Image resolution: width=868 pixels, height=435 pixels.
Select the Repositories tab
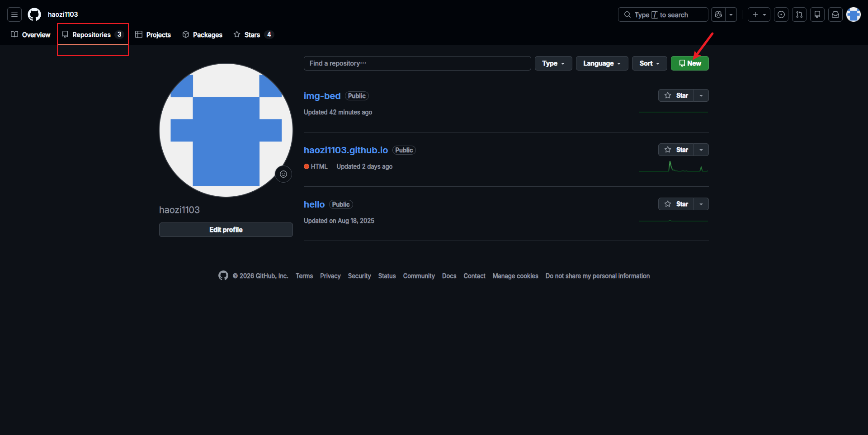[93, 34]
